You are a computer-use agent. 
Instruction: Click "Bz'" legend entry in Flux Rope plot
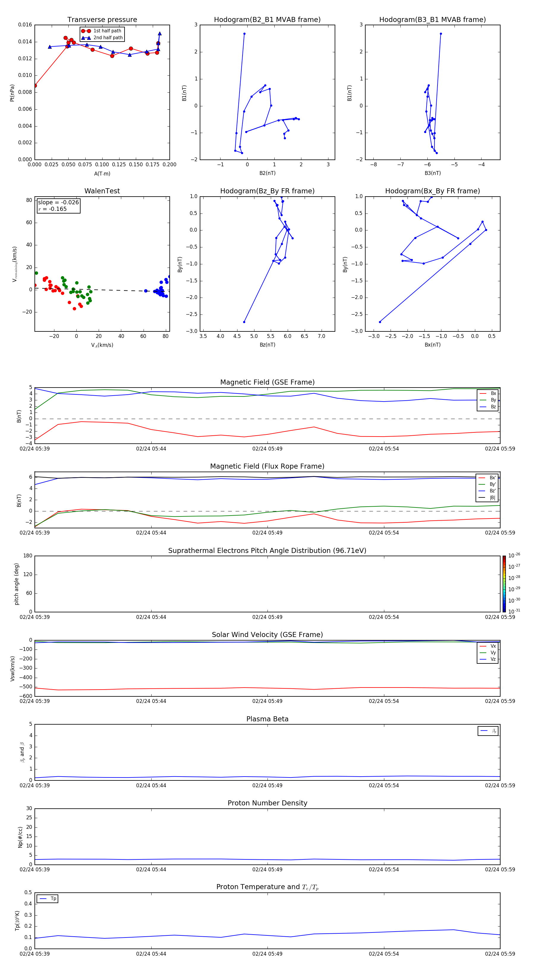487,491
